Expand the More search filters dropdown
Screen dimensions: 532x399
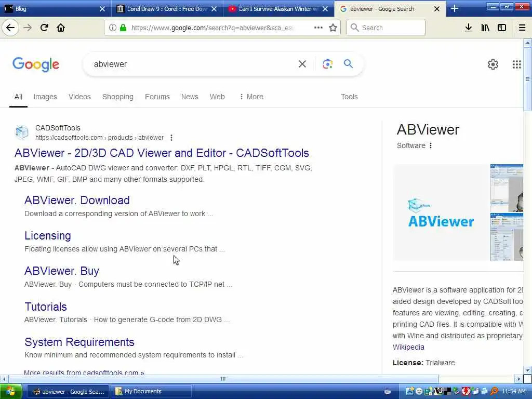pyautogui.click(x=251, y=97)
